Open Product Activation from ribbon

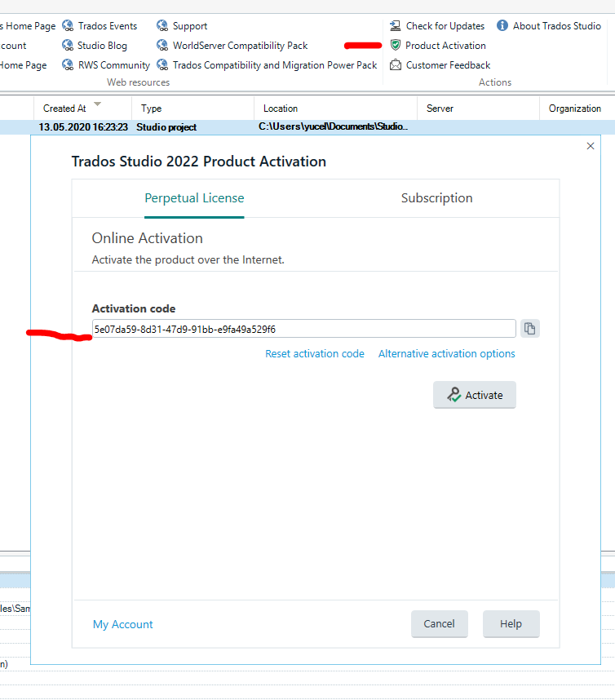coord(445,46)
